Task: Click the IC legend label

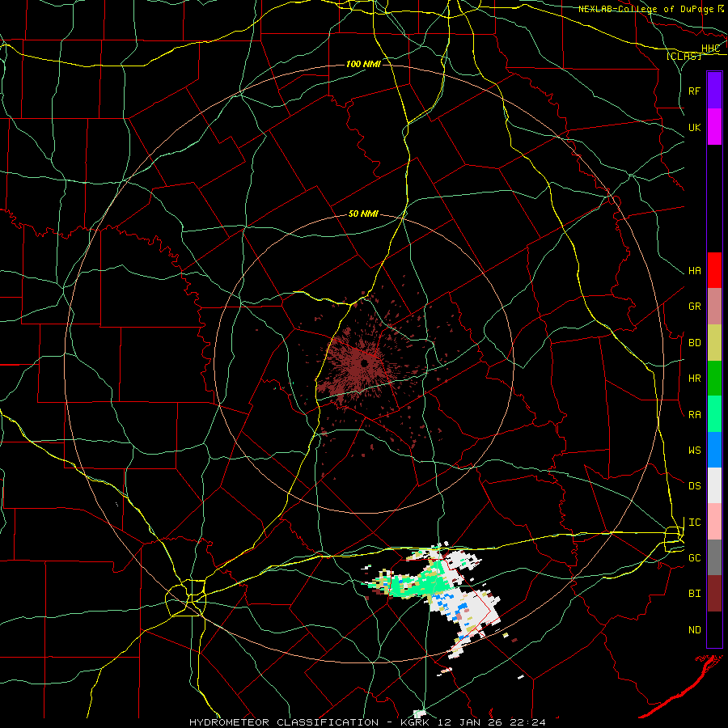Action: point(694,523)
